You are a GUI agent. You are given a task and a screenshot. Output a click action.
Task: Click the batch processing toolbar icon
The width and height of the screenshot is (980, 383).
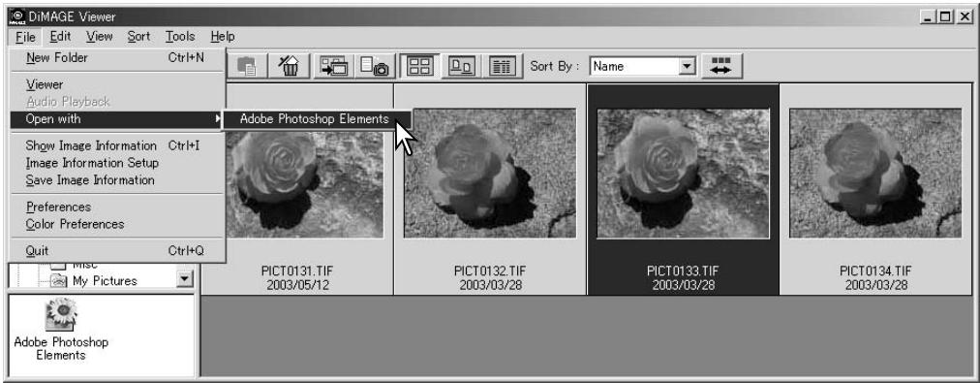[x=334, y=66]
